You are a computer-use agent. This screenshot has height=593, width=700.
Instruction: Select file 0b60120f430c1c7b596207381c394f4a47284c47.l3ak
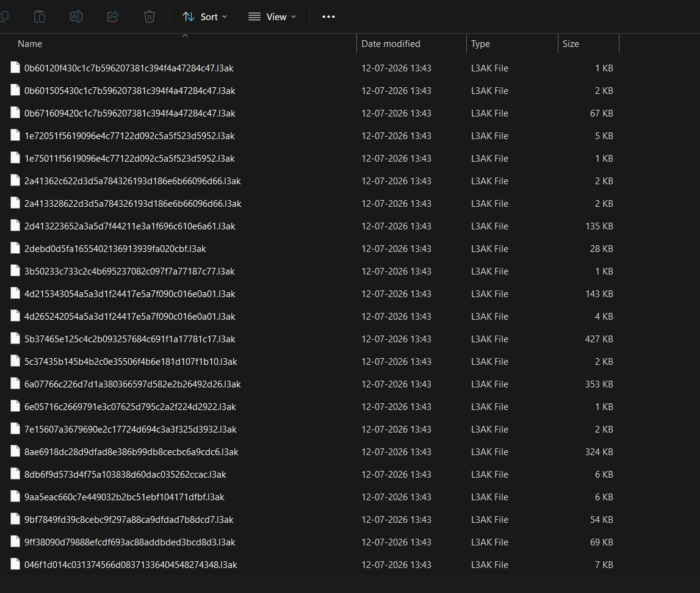point(129,68)
